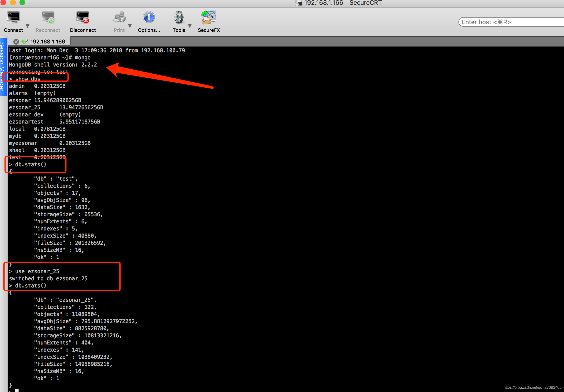Launch SecureFX from the toolbar
The height and width of the screenshot is (392, 564).
pyautogui.click(x=209, y=17)
